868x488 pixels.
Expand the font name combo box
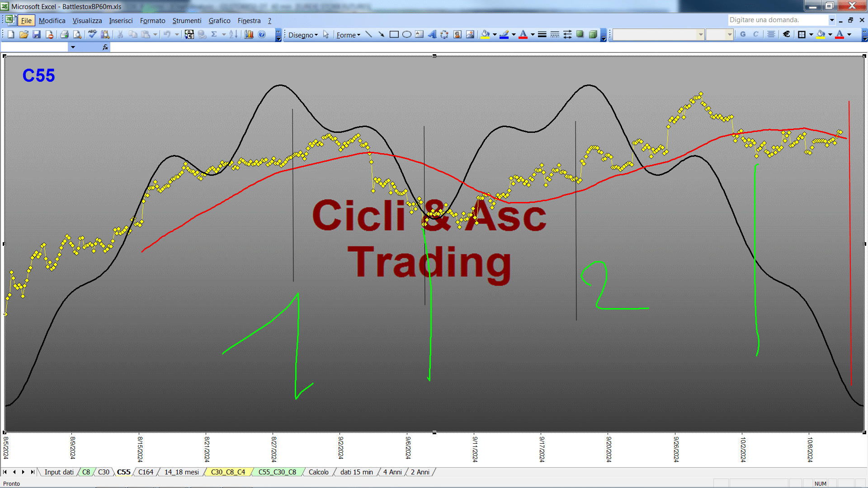click(701, 34)
